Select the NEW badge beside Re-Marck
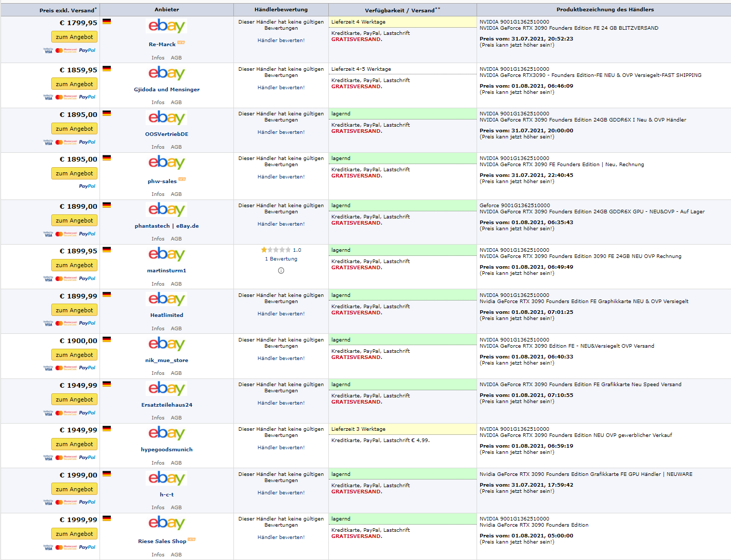731x560 pixels. click(181, 43)
